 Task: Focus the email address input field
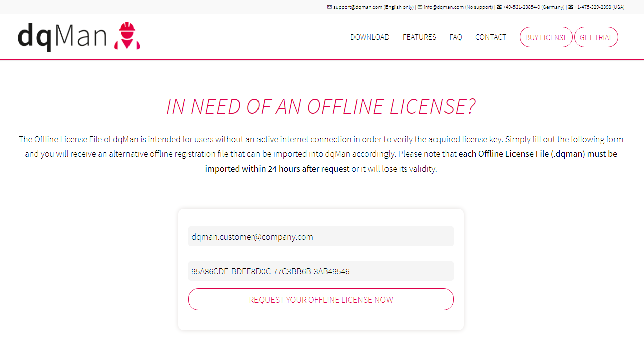click(321, 237)
